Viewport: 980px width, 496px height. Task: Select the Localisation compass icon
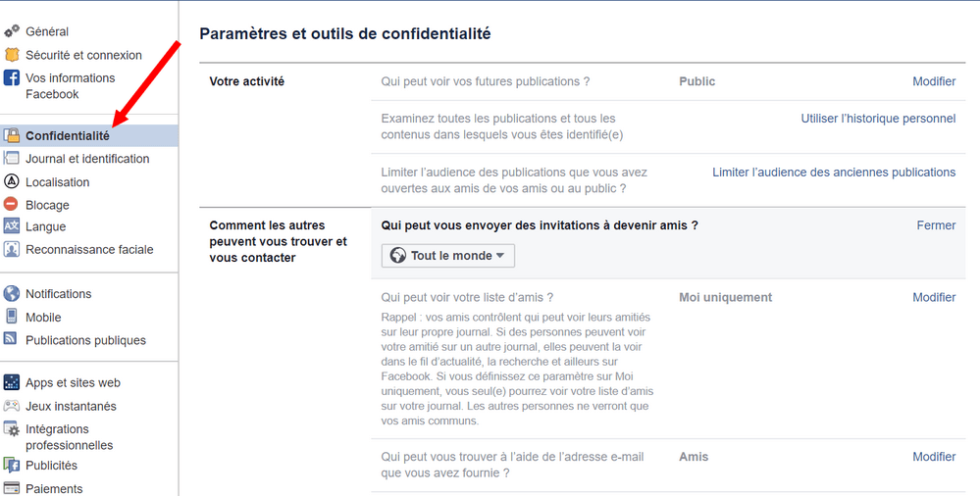11,181
